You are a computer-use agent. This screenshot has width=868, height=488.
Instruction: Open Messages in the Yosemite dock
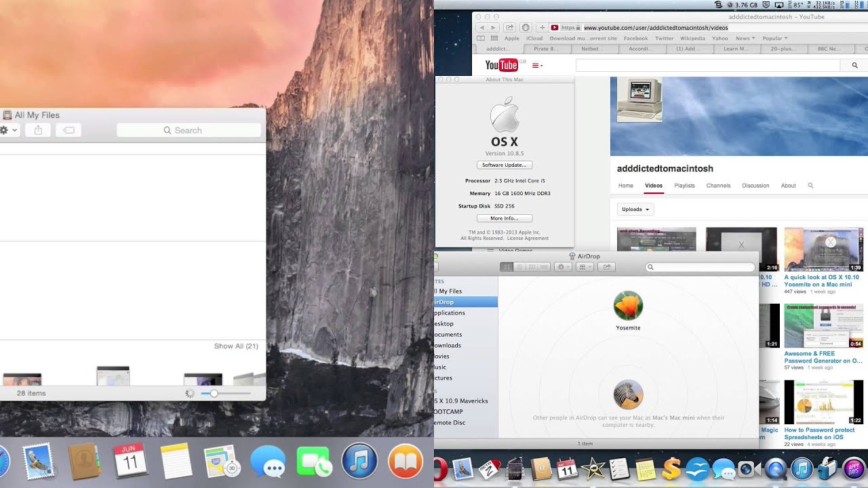pyautogui.click(x=267, y=462)
